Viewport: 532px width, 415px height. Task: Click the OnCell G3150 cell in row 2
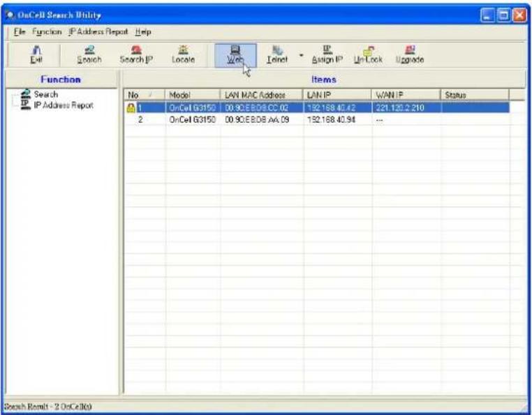pos(193,120)
